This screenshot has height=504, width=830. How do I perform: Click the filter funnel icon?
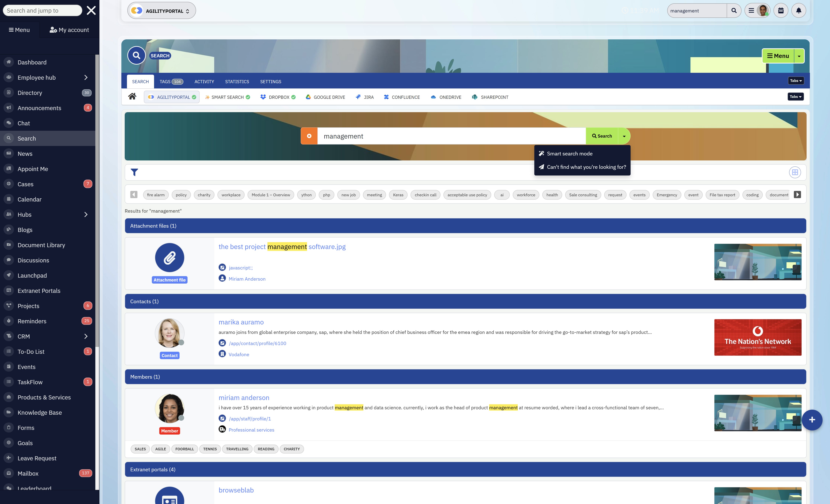[134, 172]
